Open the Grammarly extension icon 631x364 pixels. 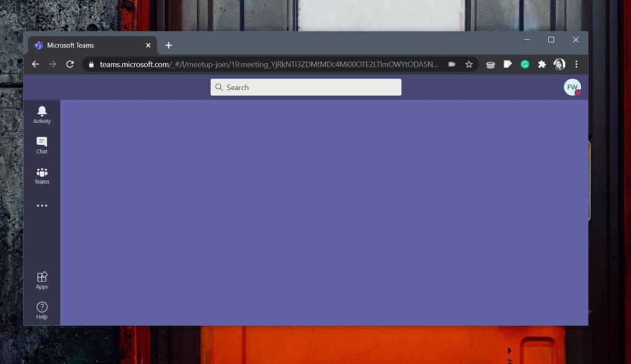click(525, 64)
